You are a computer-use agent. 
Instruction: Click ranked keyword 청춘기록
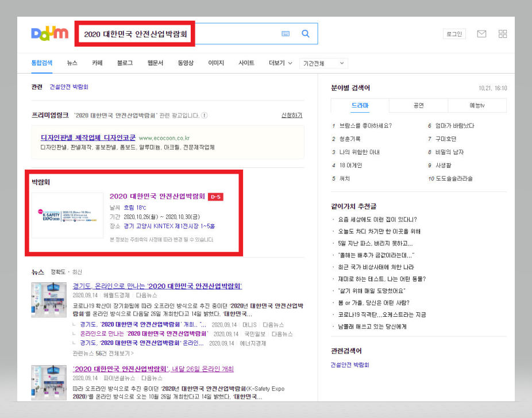[x=350, y=139]
